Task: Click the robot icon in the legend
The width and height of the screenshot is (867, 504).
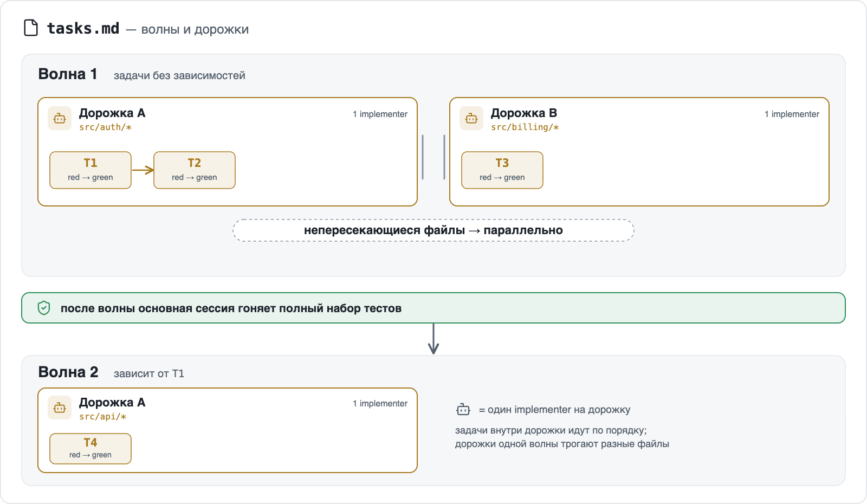Action: click(x=463, y=410)
